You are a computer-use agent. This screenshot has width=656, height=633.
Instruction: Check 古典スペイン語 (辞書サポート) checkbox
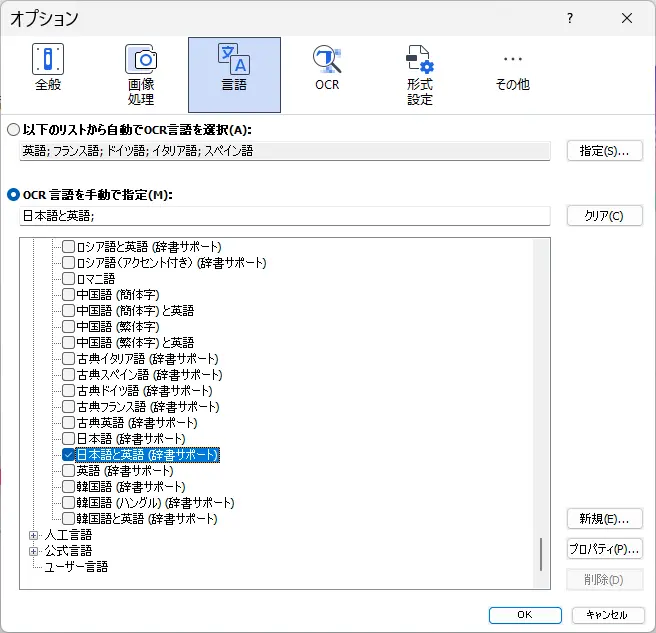click(68, 374)
